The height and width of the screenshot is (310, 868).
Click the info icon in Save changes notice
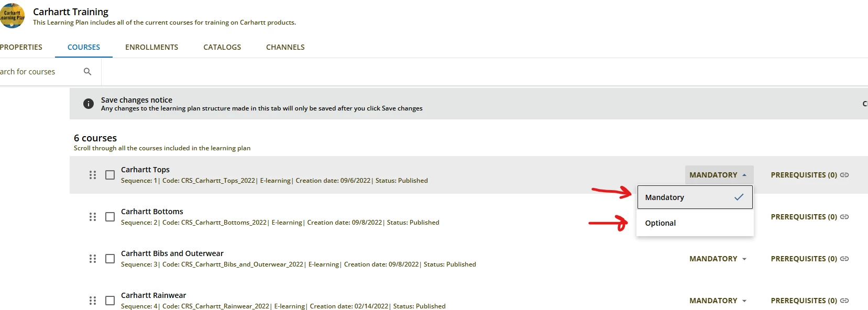pos(89,104)
